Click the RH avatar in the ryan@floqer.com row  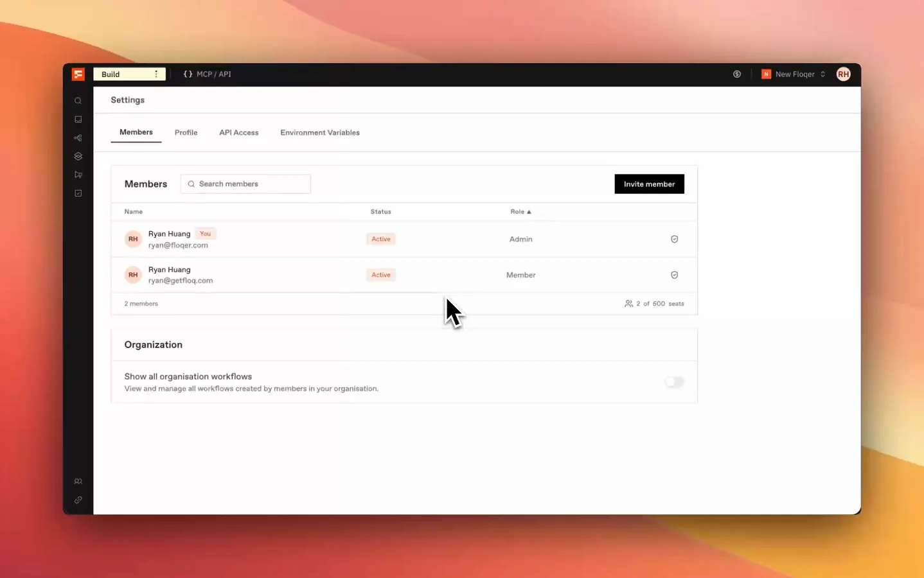tap(133, 239)
